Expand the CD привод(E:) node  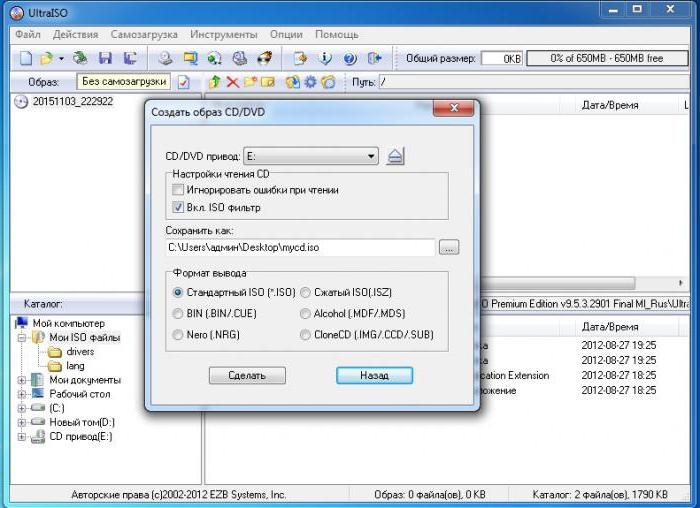pyautogui.click(x=21, y=437)
